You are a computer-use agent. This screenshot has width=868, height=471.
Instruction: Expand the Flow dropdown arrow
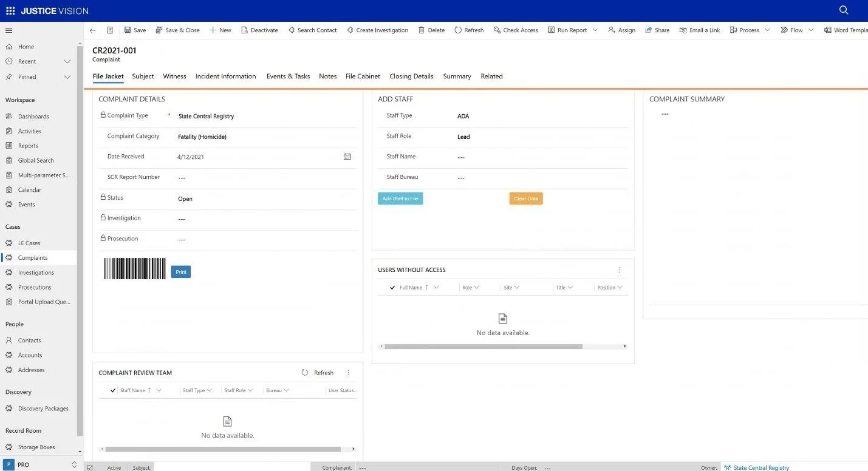pyautogui.click(x=811, y=30)
